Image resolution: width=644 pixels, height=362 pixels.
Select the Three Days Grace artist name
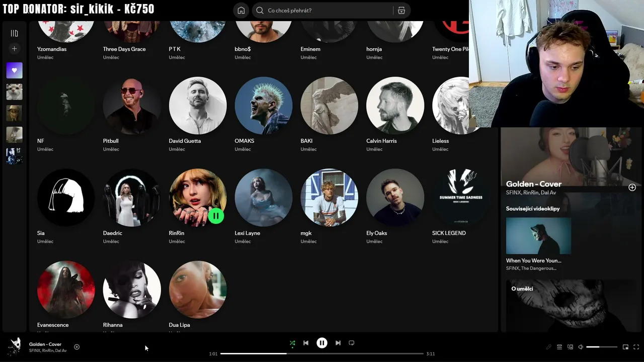coord(124,49)
